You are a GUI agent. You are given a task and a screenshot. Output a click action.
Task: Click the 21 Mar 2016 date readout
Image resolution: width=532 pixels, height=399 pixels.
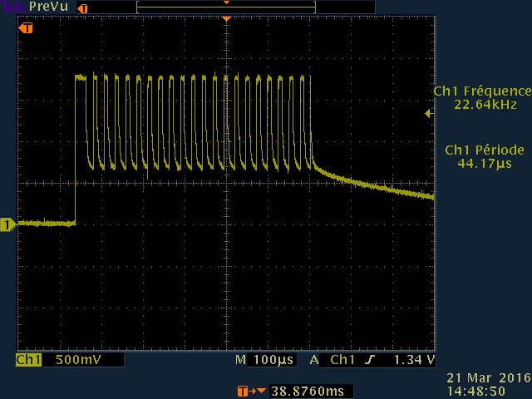click(x=488, y=377)
